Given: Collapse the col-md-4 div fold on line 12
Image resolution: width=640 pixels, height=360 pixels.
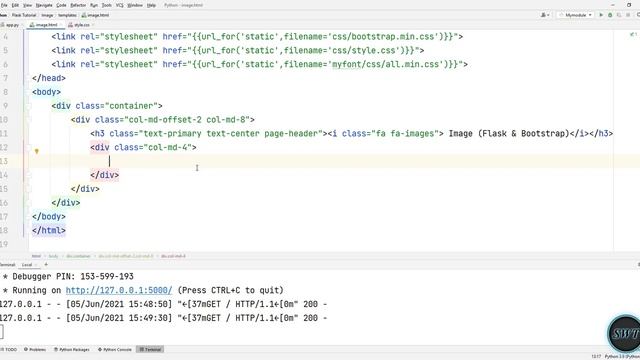Looking at the screenshot, I should click(x=29, y=147).
